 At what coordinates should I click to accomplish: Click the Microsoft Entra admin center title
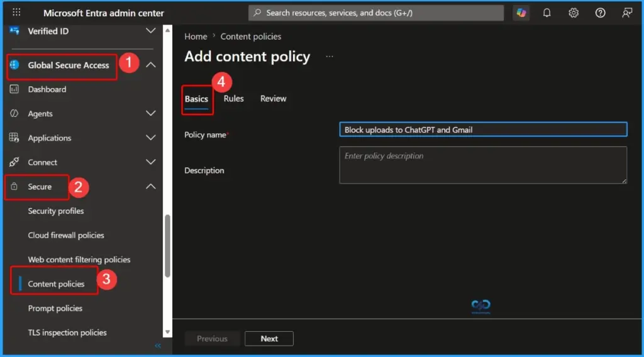(104, 13)
